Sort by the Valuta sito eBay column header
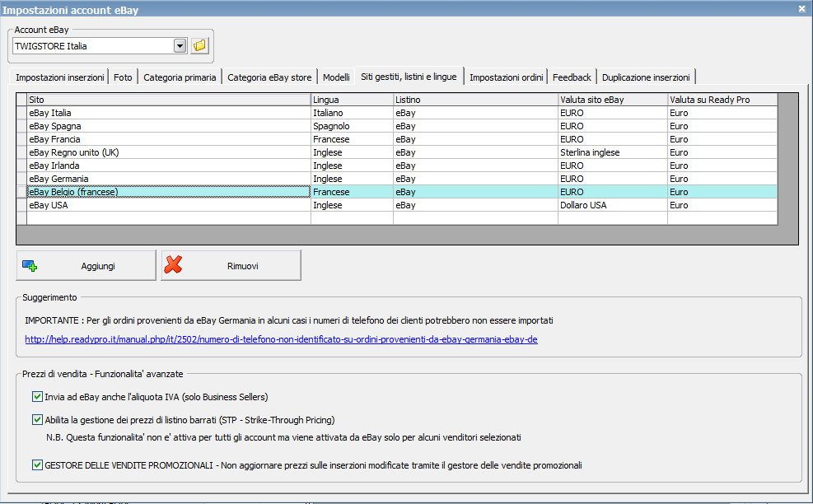The width and height of the screenshot is (813, 504). click(x=611, y=100)
